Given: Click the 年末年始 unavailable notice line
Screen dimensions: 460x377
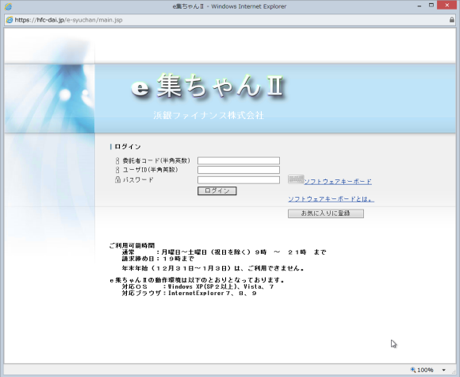Looking at the screenshot, I should pos(213,268).
